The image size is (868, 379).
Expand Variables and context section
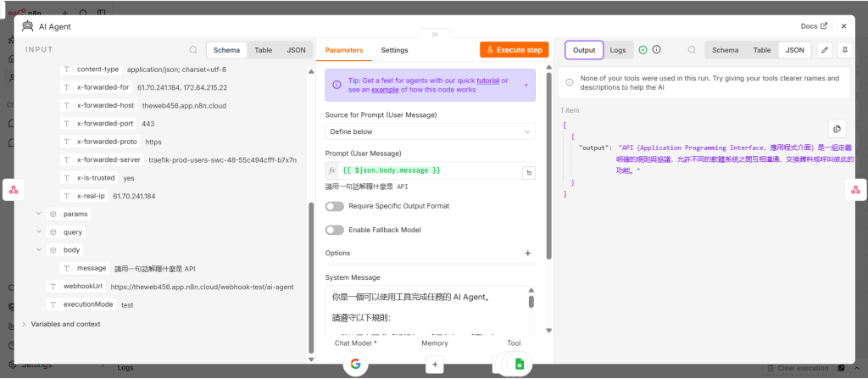pyautogui.click(x=24, y=324)
